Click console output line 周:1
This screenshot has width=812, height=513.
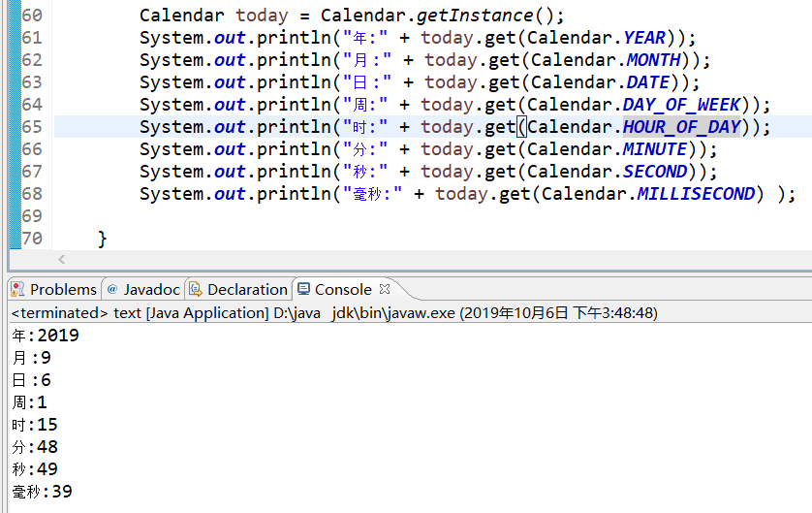tap(29, 402)
